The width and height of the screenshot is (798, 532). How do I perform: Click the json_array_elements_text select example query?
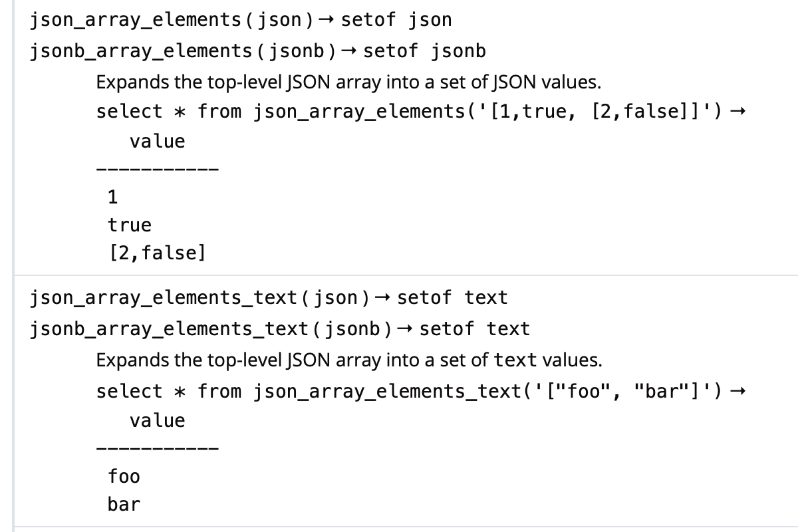click(410, 391)
